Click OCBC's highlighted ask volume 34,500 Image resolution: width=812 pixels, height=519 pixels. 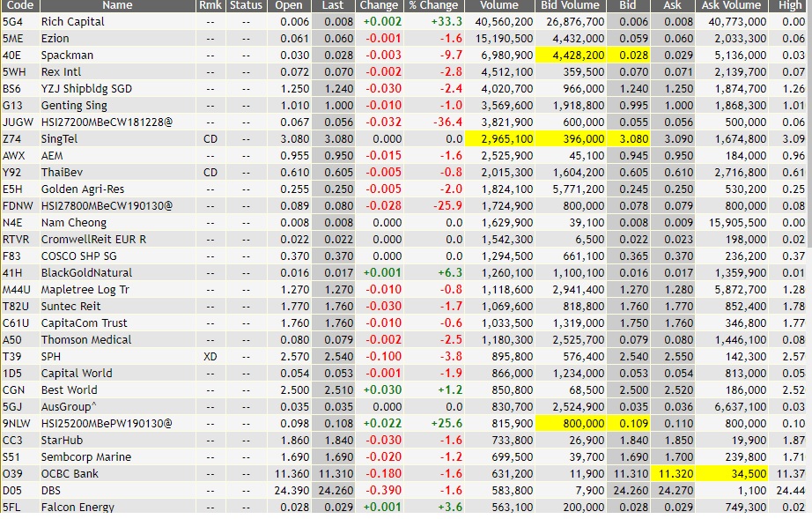pyautogui.click(x=748, y=473)
